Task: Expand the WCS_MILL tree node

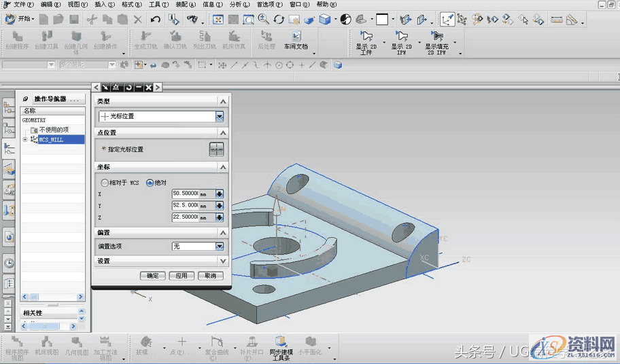Action: point(25,140)
